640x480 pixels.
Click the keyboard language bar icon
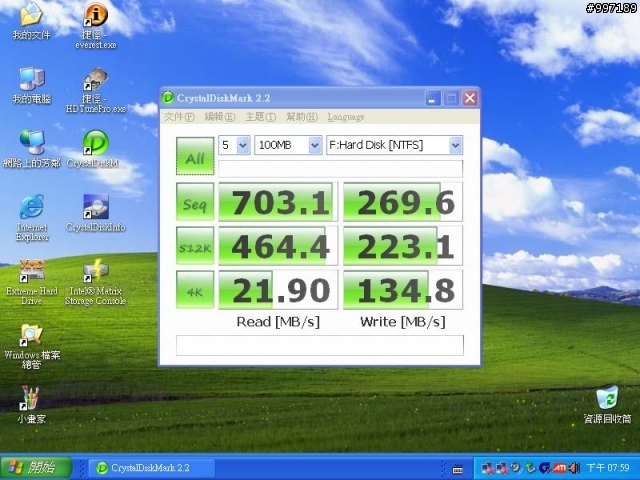coord(458,470)
